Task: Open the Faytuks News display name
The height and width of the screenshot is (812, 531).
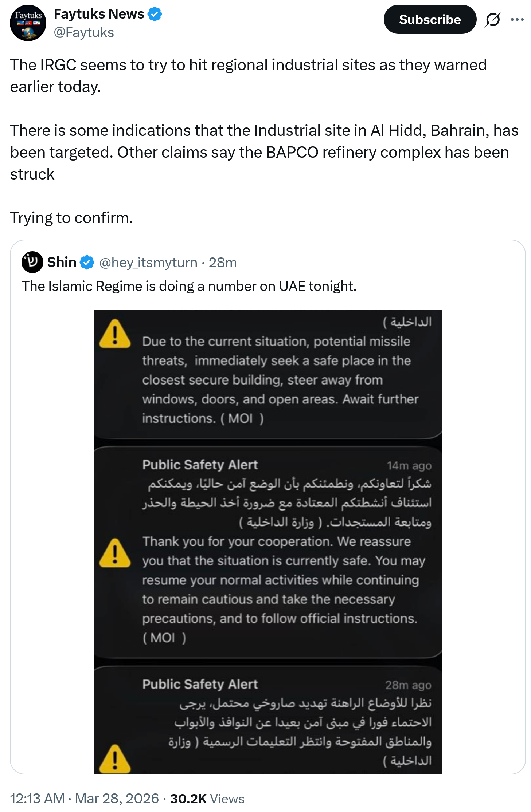Action: [99, 14]
